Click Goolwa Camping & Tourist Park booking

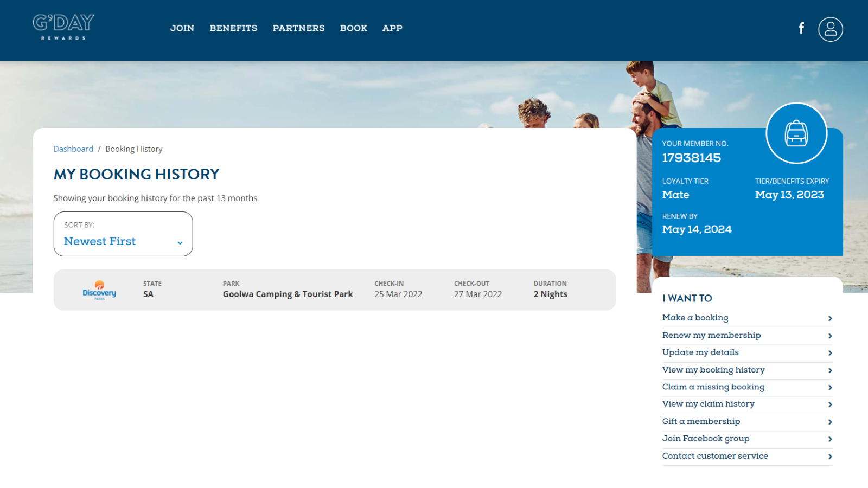point(288,294)
